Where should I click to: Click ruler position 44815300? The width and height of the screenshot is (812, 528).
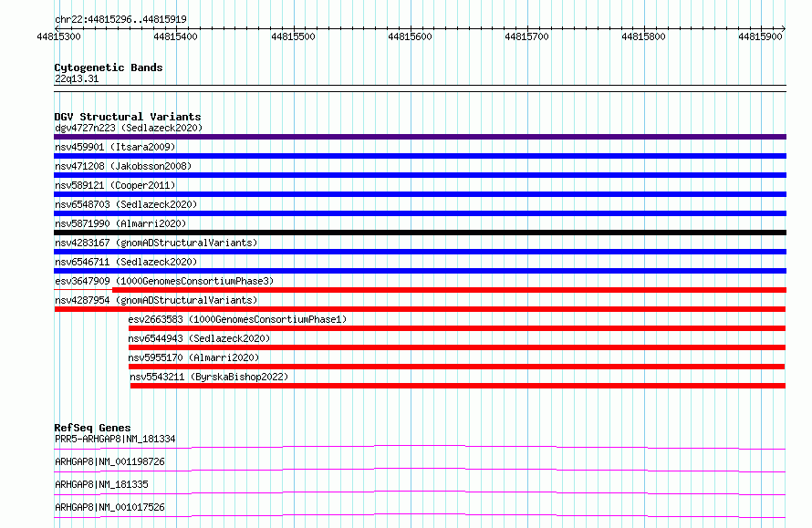coord(58,36)
